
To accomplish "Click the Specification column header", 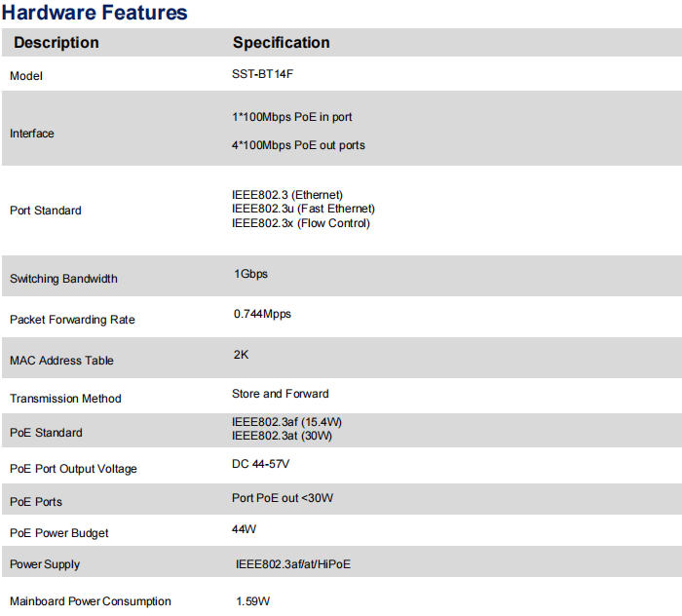I will click(281, 43).
